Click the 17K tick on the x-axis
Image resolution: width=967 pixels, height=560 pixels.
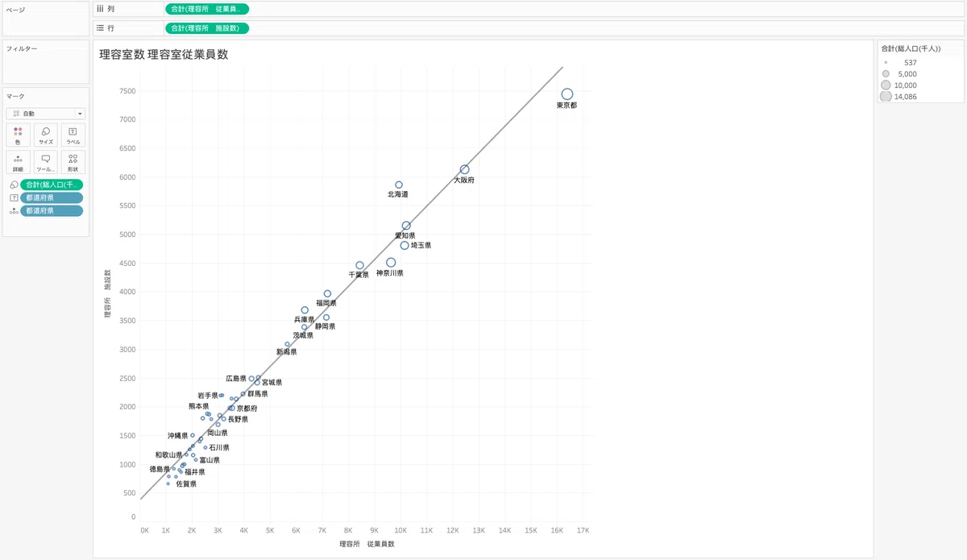[x=583, y=530]
